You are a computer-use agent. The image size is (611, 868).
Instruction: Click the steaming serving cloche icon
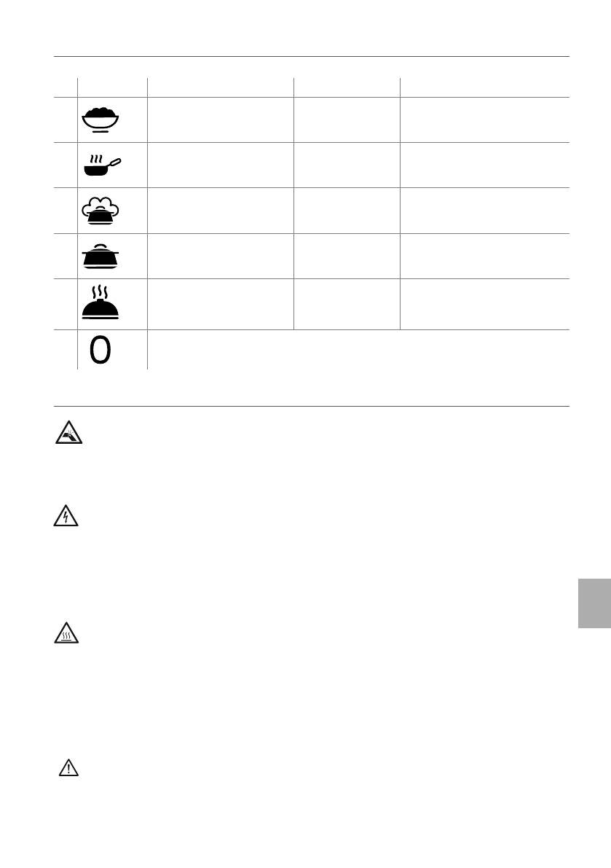100,303
